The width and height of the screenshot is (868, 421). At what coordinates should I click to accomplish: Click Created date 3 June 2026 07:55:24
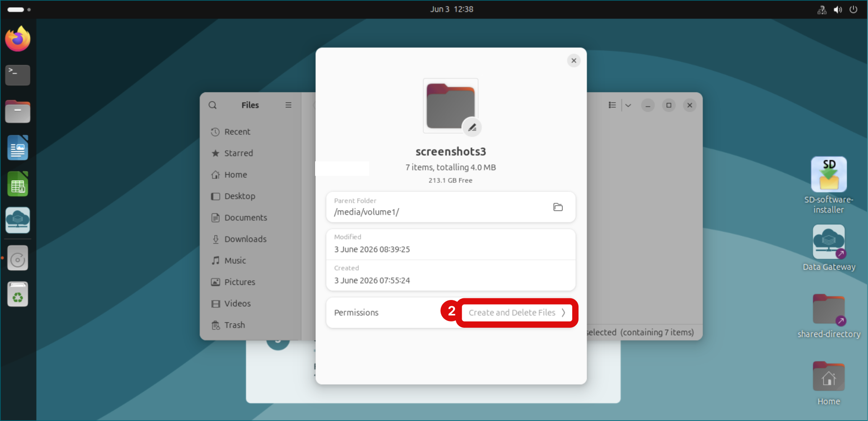pyautogui.click(x=372, y=281)
